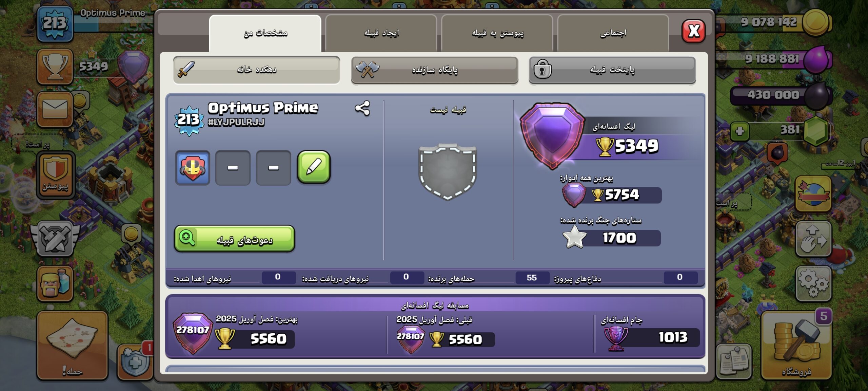The height and width of the screenshot is (391, 868).
Task: Tap the share profile icon
Action: click(x=362, y=109)
